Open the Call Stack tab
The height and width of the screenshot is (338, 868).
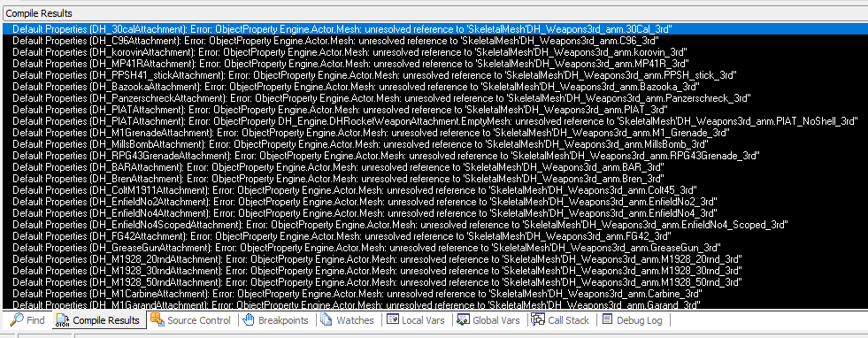[560, 319]
